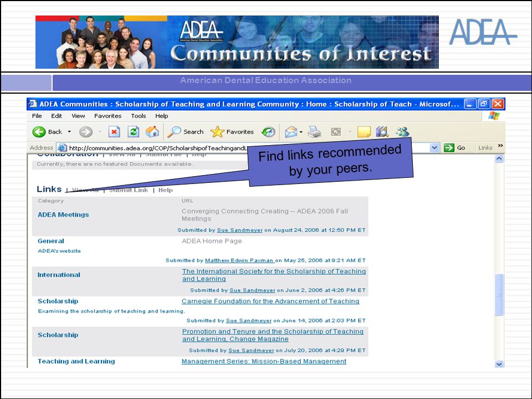Screen dimensions: 532x399
Task: Open the View menu
Action: pos(78,116)
